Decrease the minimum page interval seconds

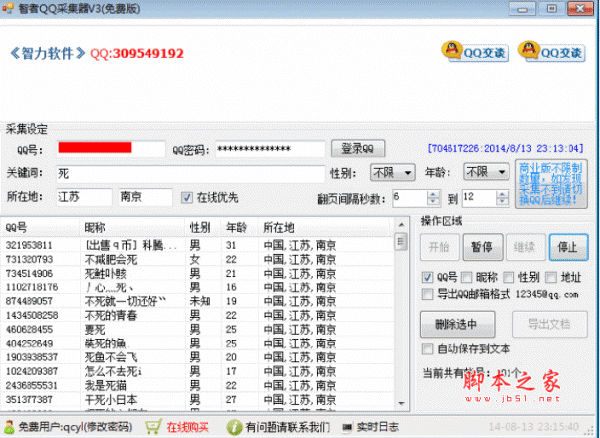(x=433, y=202)
